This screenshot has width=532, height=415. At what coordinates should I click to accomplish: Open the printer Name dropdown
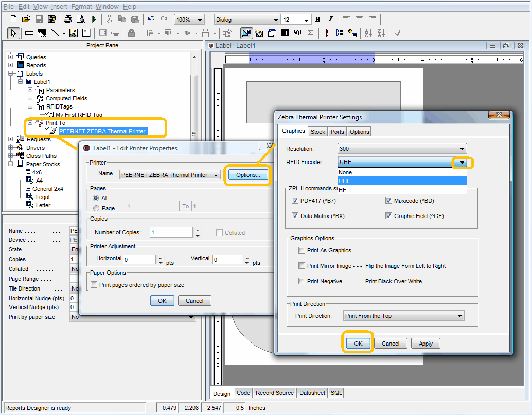pos(170,175)
